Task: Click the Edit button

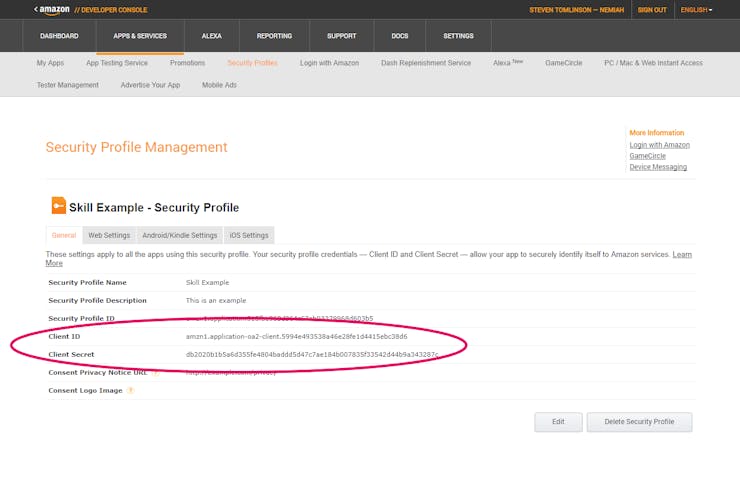Action: point(558,422)
